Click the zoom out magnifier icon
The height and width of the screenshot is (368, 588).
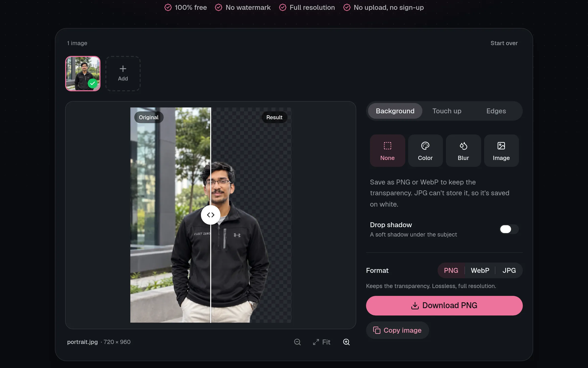(x=297, y=342)
